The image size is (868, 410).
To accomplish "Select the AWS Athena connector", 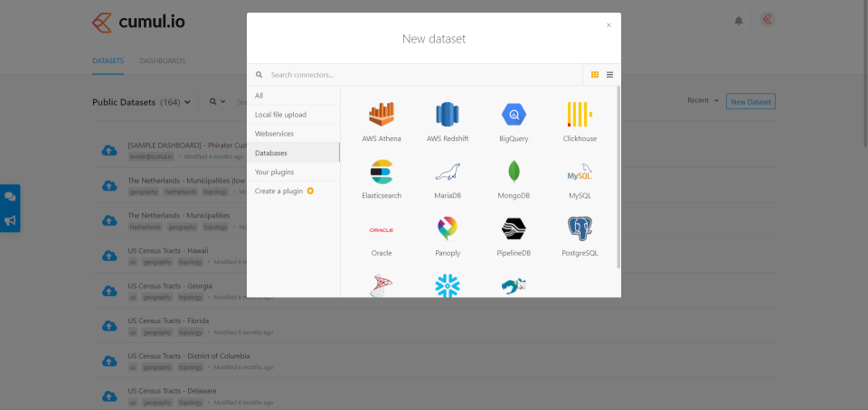I will pos(382,122).
